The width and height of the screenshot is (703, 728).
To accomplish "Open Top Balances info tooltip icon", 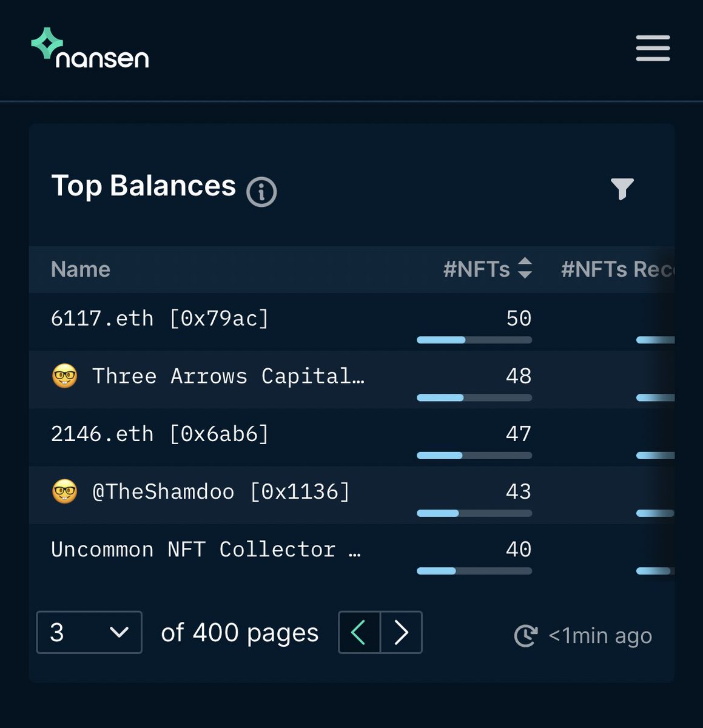I will point(261,192).
